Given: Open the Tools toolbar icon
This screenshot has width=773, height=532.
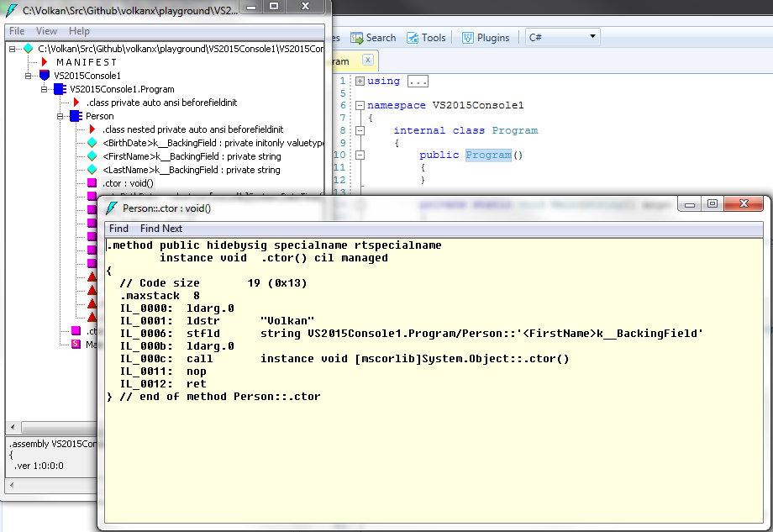Looking at the screenshot, I should (x=413, y=38).
